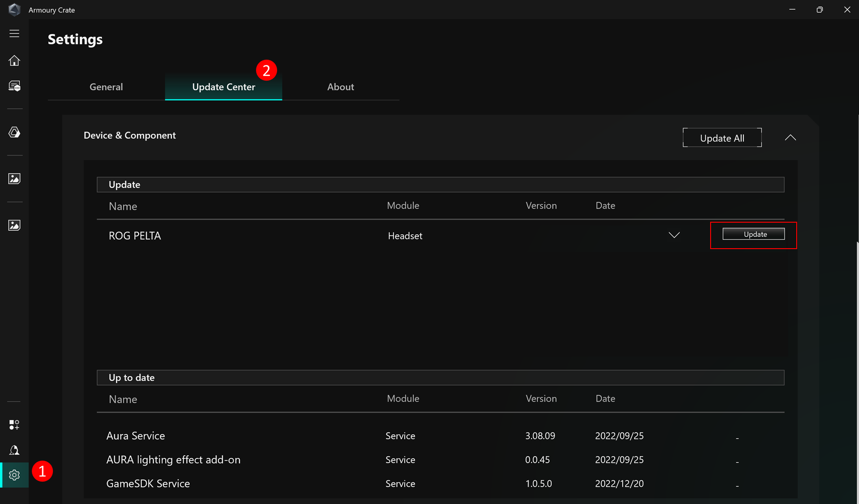Click the Settings gear icon in the sidebar
Screen dimensions: 859x504
14,475
